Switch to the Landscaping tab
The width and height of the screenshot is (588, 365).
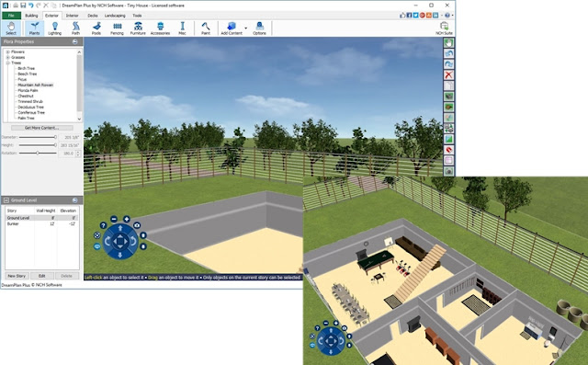point(115,16)
